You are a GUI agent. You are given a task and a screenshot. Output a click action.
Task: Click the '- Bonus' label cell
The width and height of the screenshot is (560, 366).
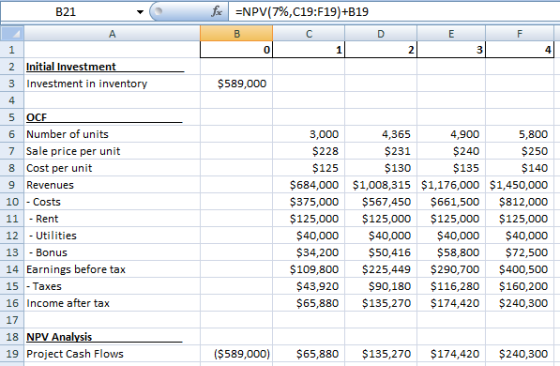[112, 252]
